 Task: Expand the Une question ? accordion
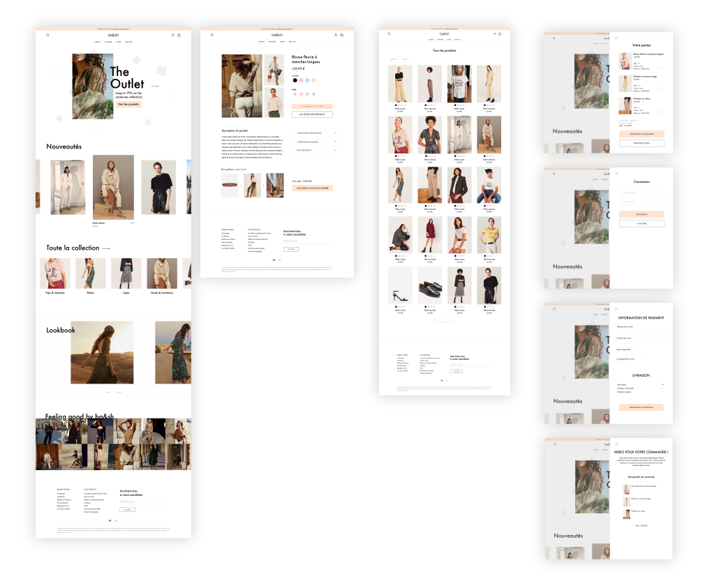[x=335, y=150]
